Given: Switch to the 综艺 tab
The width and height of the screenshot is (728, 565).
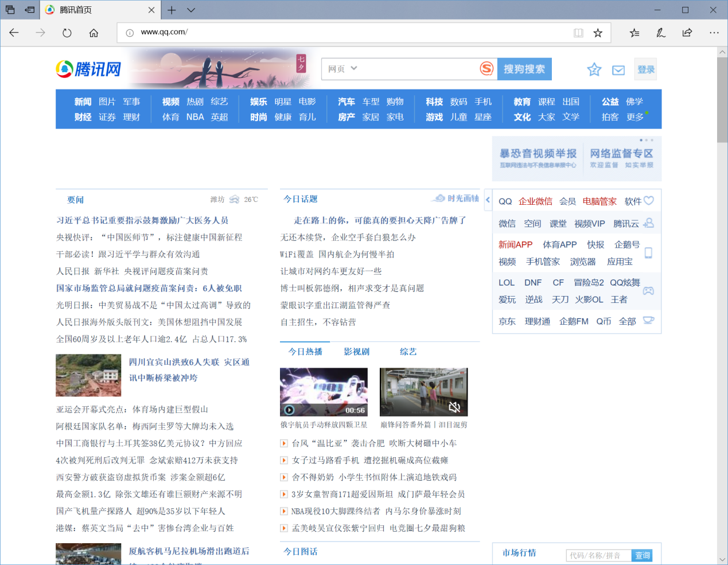Looking at the screenshot, I should point(408,352).
